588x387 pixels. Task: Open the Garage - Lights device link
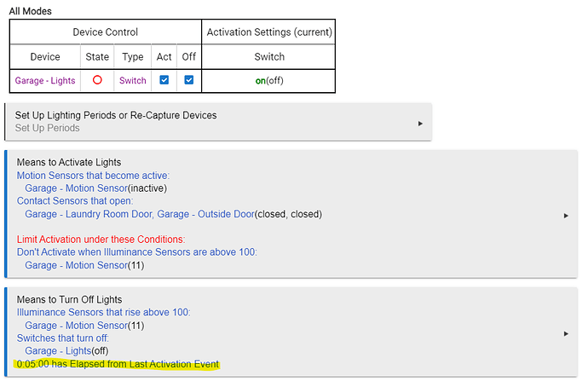pyautogui.click(x=45, y=81)
